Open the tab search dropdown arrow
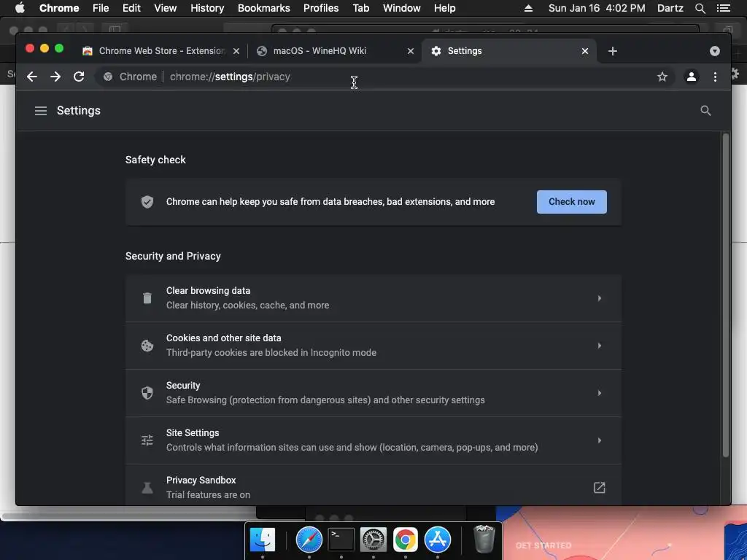This screenshot has width=747, height=560. 715,51
